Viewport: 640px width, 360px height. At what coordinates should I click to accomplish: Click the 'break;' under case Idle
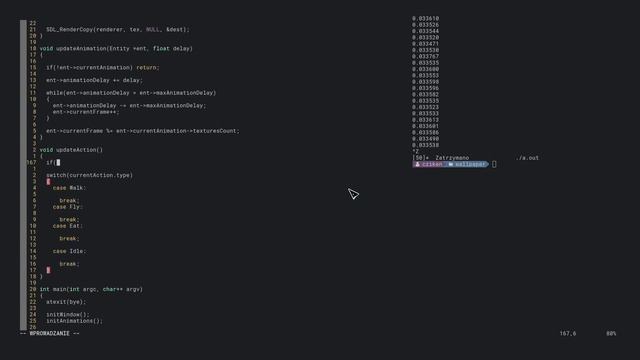point(69,264)
